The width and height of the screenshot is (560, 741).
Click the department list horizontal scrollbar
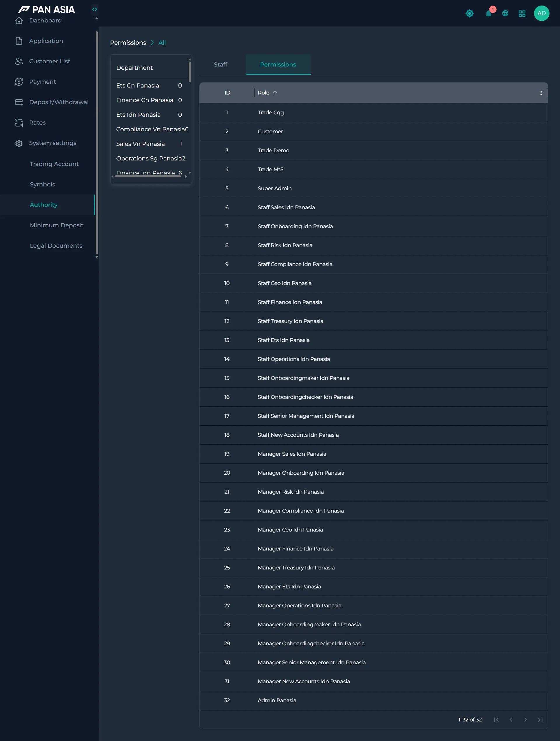pos(148,176)
